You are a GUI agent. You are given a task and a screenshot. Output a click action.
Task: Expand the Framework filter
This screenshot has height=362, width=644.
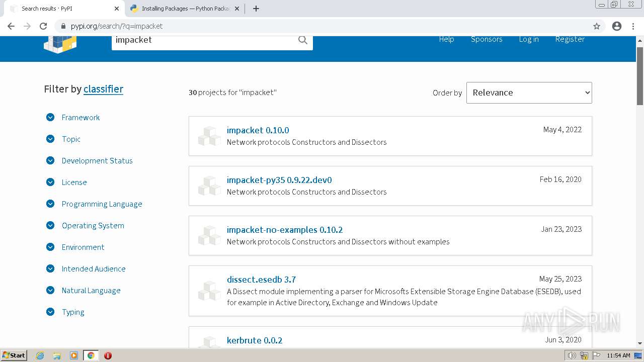tap(50, 117)
